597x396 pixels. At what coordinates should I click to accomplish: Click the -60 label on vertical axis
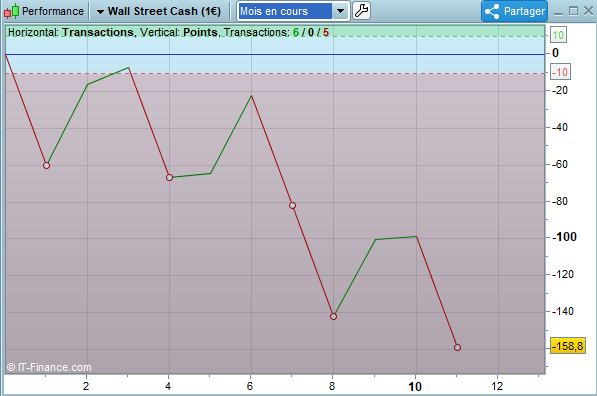click(x=560, y=164)
